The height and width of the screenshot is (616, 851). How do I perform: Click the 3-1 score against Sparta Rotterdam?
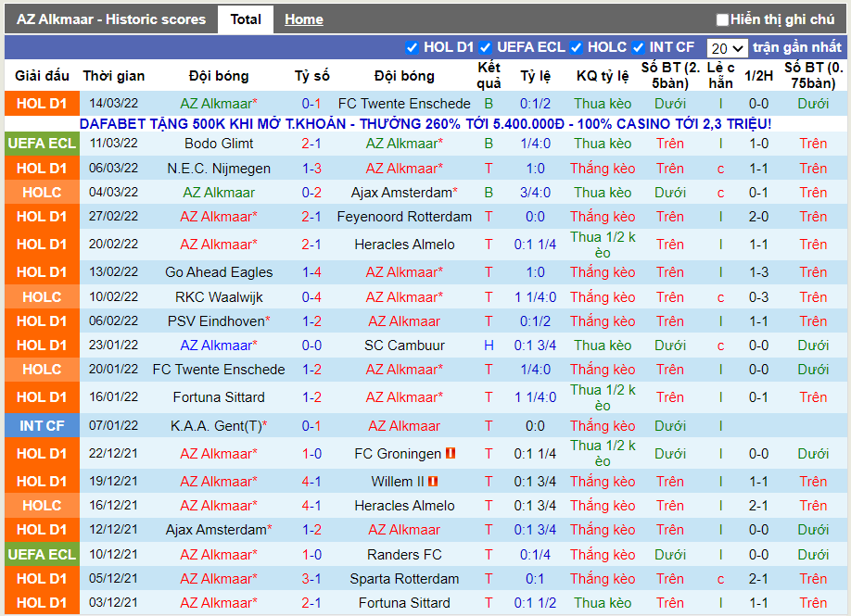(311, 579)
